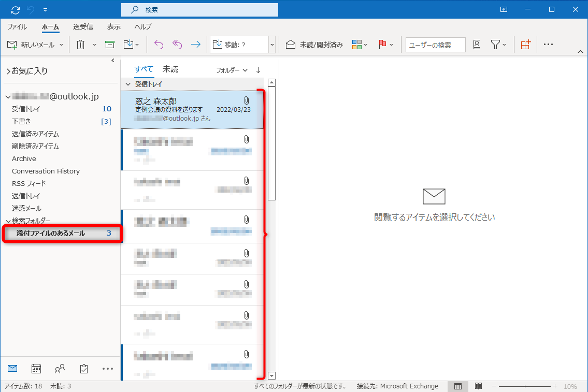Open the 迷惑メール folder
The image size is (588, 392).
point(26,208)
